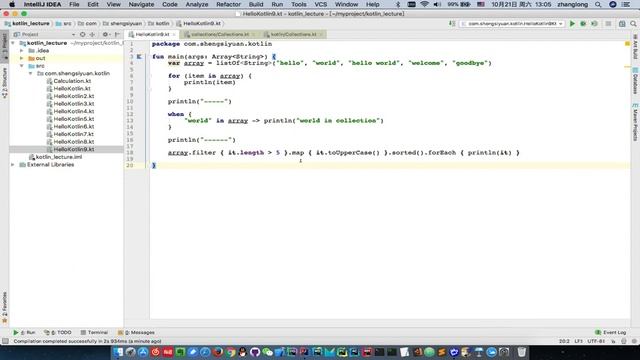Click the Make Project build icon

pyautogui.click(x=452, y=24)
